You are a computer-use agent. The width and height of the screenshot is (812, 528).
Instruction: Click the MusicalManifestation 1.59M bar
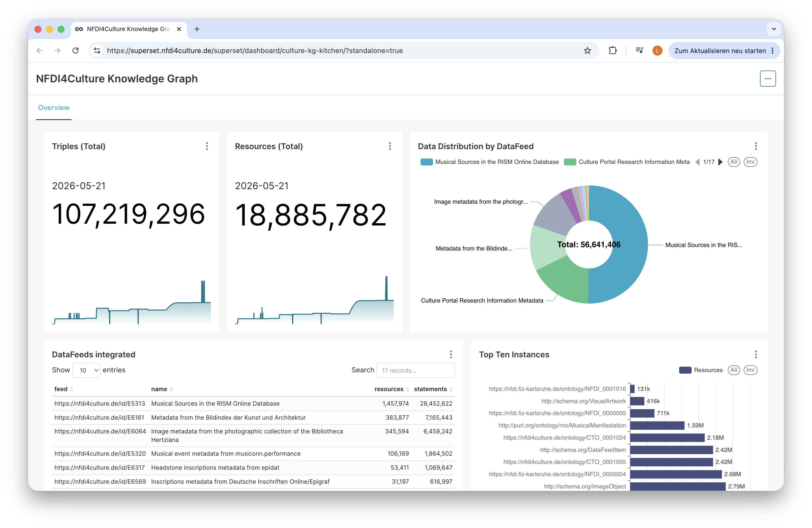[x=657, y=425]
